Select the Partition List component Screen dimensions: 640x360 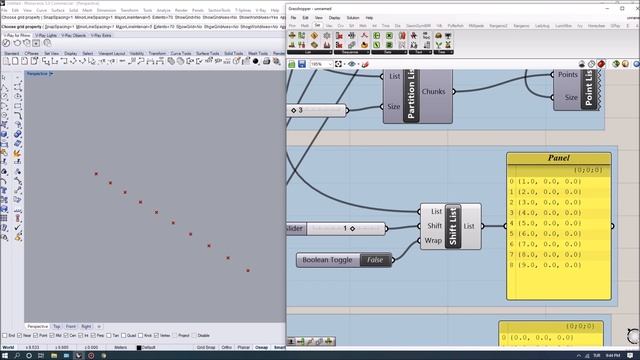[x=411, y=96]
